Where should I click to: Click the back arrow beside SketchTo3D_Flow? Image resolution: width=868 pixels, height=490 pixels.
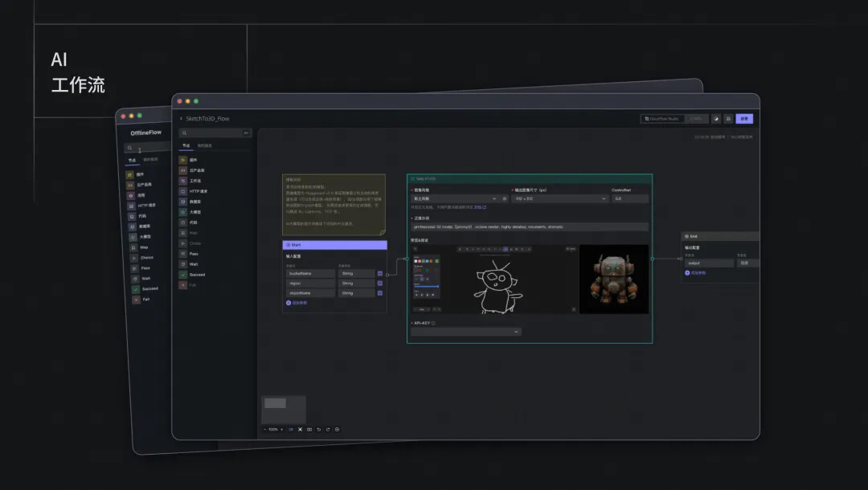click(x=182, y=119)
